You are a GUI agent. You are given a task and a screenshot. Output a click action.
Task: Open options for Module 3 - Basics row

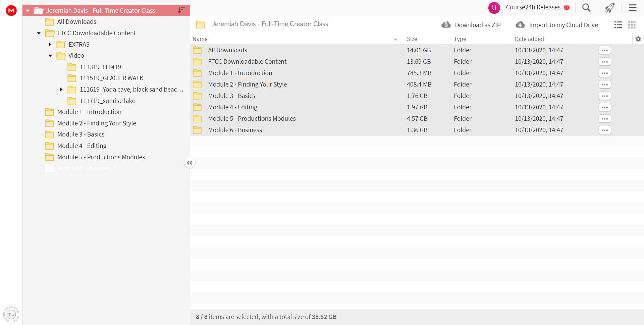point(605,96)
